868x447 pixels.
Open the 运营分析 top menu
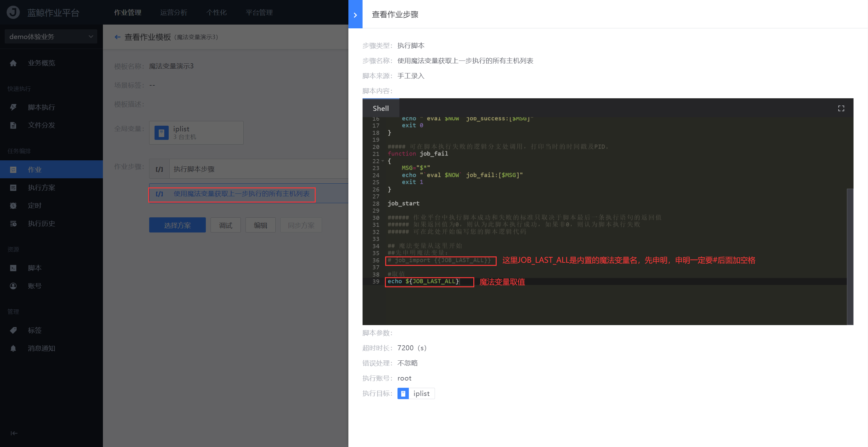coord(173,13)
